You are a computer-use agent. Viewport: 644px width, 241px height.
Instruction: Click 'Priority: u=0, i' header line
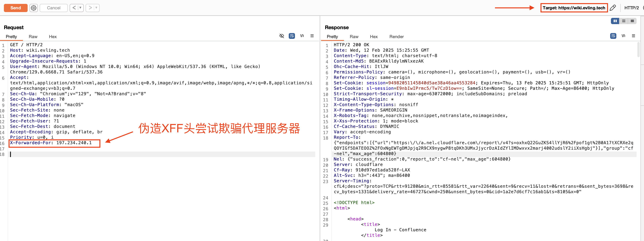32,137
